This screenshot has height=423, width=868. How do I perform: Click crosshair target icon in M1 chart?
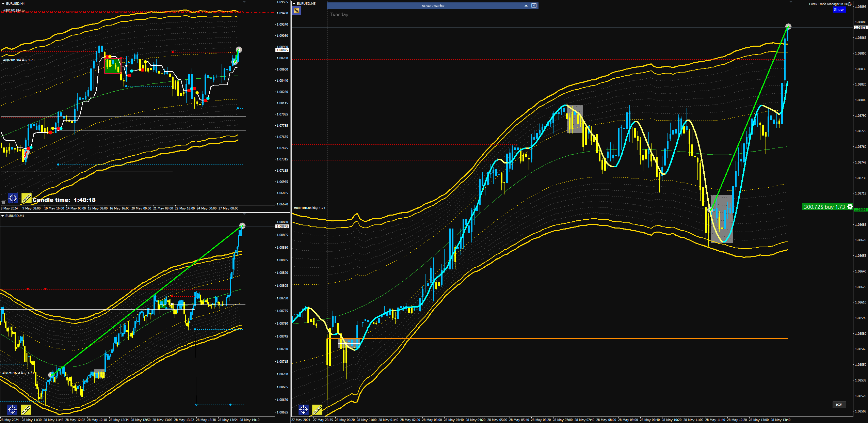pyautogui.click(x=12, y=409)
